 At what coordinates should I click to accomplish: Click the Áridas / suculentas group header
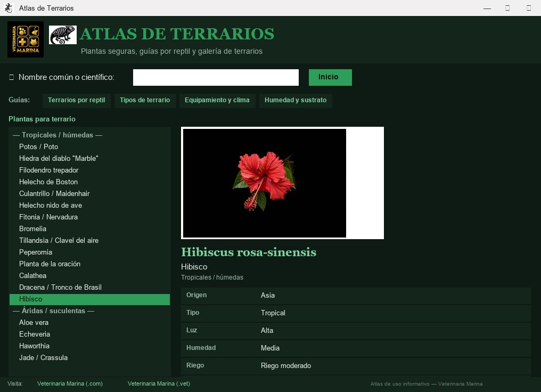[x=89, y=311]
